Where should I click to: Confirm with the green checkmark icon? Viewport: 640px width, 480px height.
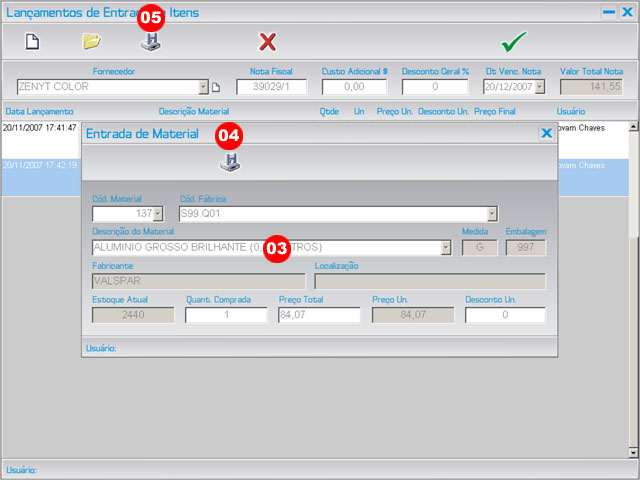point(513,41)
